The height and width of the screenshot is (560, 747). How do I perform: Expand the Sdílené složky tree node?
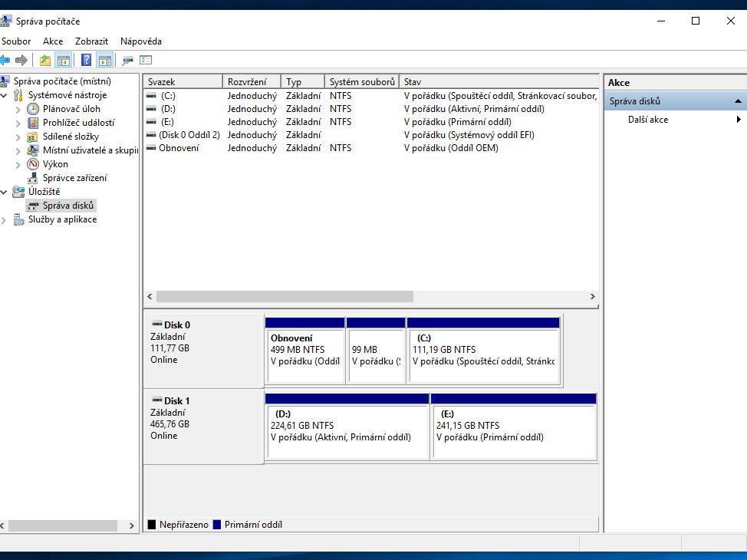19,137
